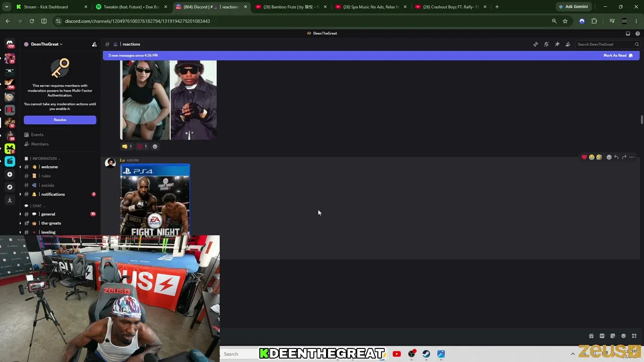
Task: Click Lu's profile avatar
Action: (110, 163)
